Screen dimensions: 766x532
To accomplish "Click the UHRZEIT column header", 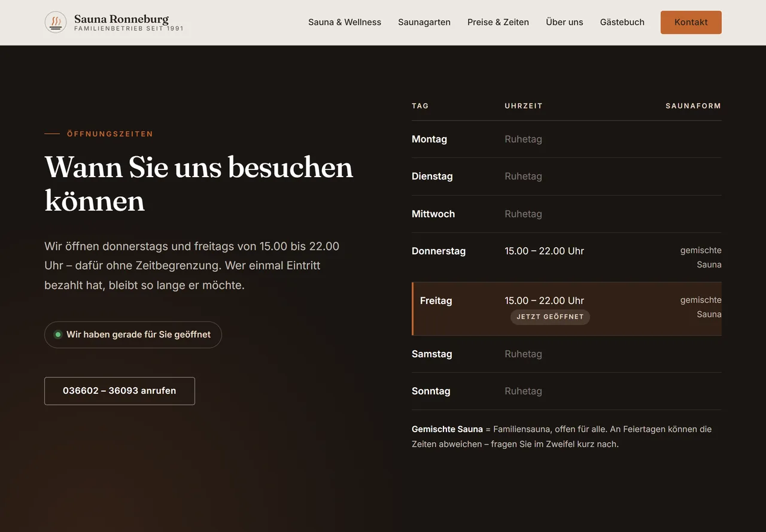I will click(x=524, y=106).
